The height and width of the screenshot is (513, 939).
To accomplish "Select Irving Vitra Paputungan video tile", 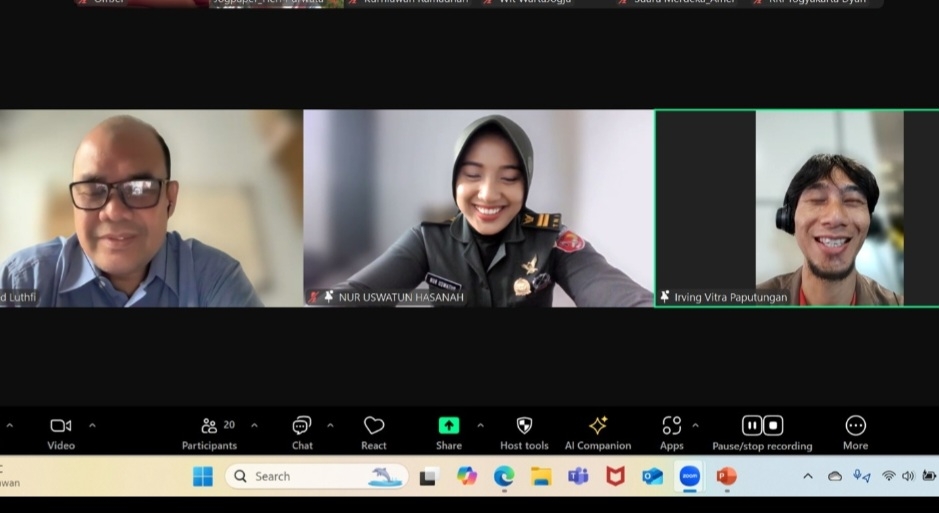I will coord(797,208).
